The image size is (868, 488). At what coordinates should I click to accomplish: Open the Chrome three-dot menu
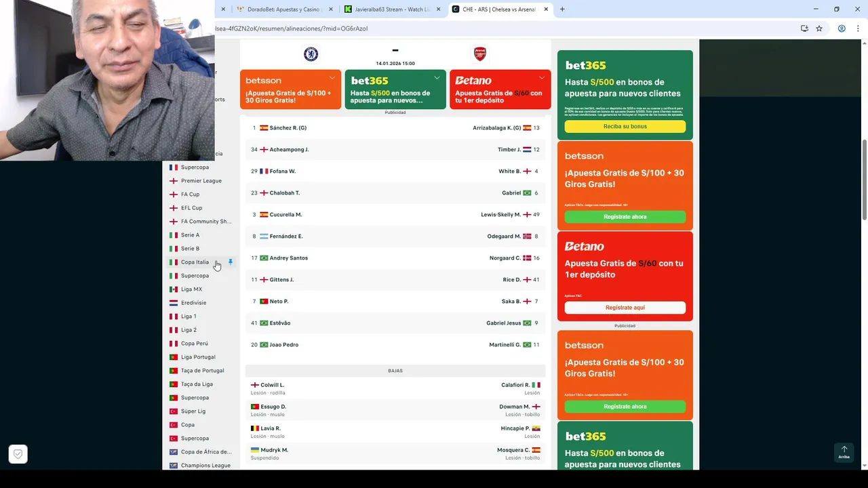point(859,28)
